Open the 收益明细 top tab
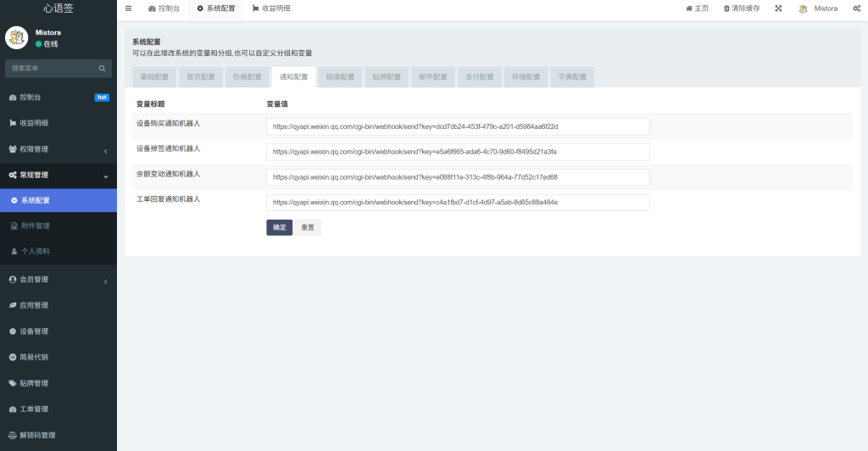Image resolution: width=868 pixels, height=451 pixels. tap(271, 8)
